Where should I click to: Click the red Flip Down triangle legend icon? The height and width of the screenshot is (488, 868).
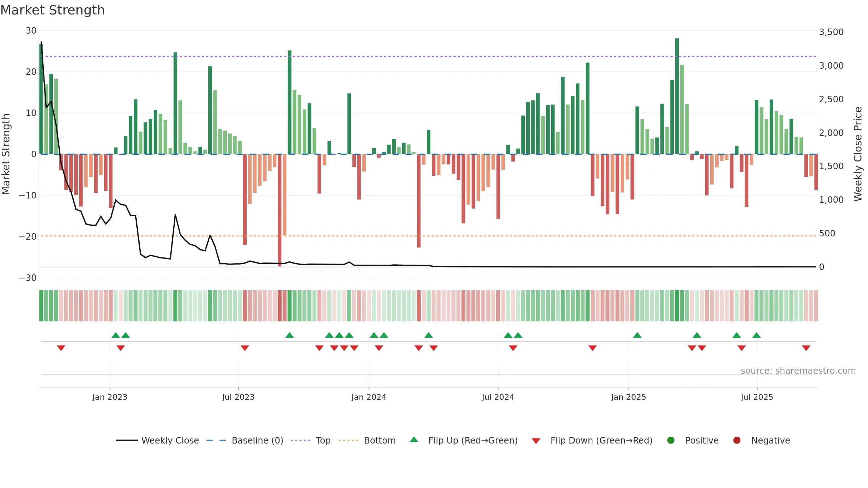536,441
